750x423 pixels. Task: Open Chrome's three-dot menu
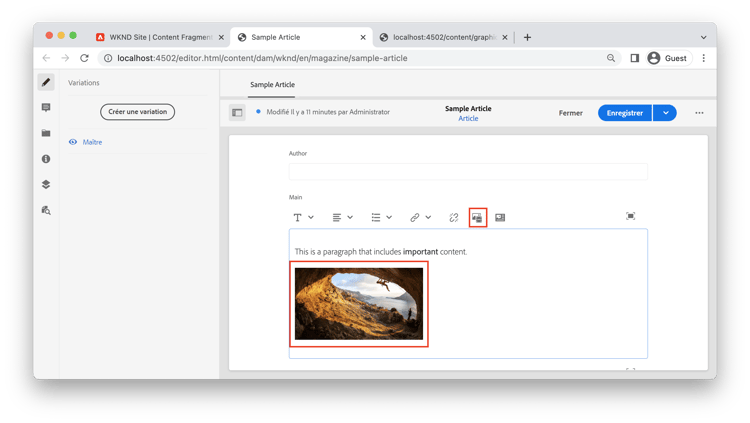click(704, 58)
